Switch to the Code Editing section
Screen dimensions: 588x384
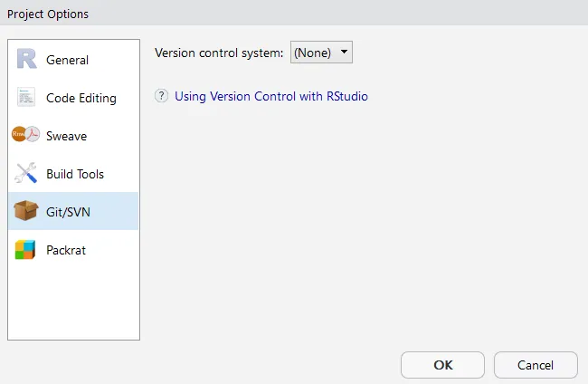81,98
